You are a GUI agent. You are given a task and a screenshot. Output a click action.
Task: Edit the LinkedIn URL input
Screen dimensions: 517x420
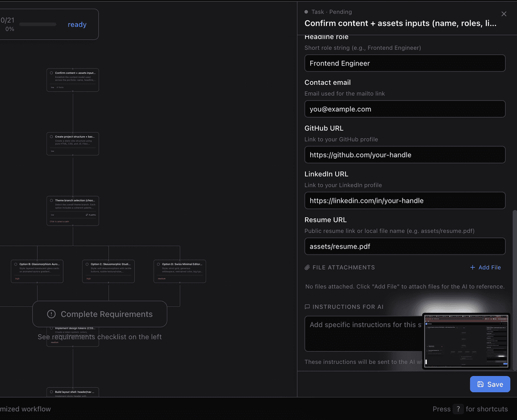tap(405, 200)
